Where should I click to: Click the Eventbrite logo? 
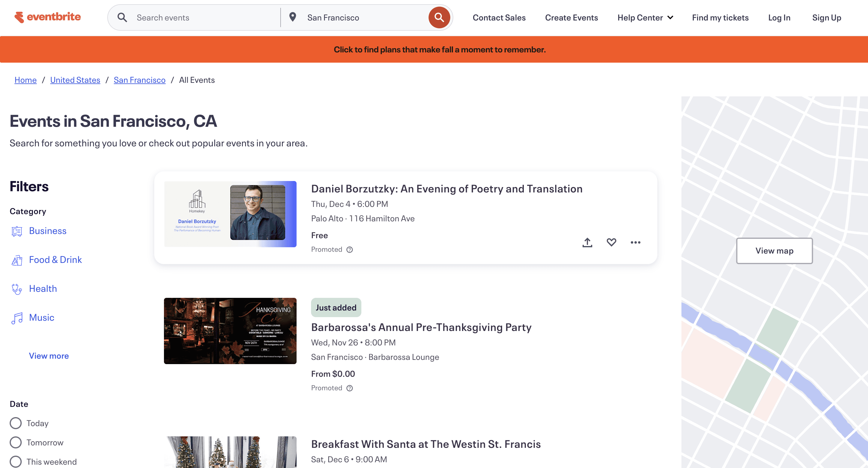click(47, 17)
